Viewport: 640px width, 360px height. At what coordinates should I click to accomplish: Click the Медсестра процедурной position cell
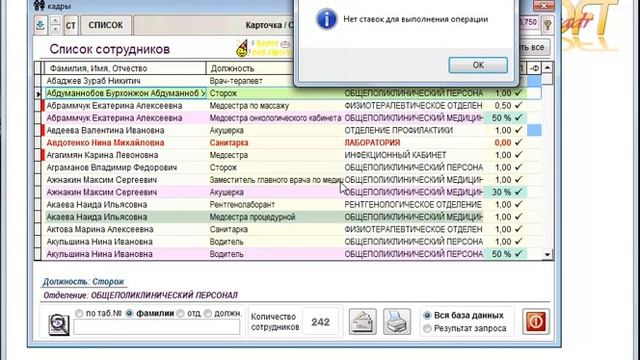(x=275, y=217)
